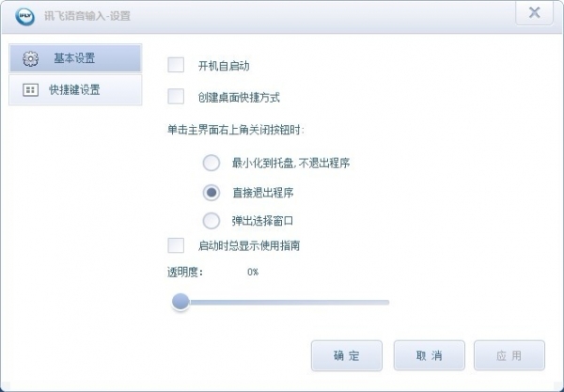The height and width of the screenshot is (392, 564).
Task: Open the 基本设置 tab
Action: (74, 59)
